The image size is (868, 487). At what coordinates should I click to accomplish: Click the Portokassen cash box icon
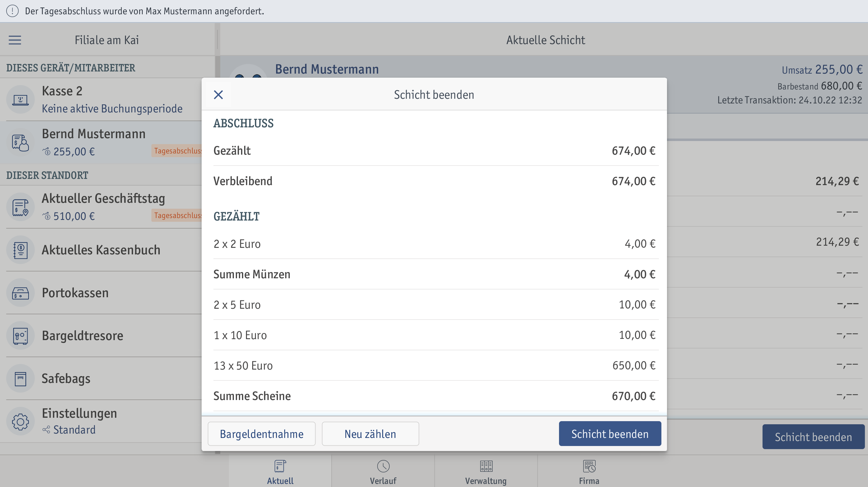[20, 293]
